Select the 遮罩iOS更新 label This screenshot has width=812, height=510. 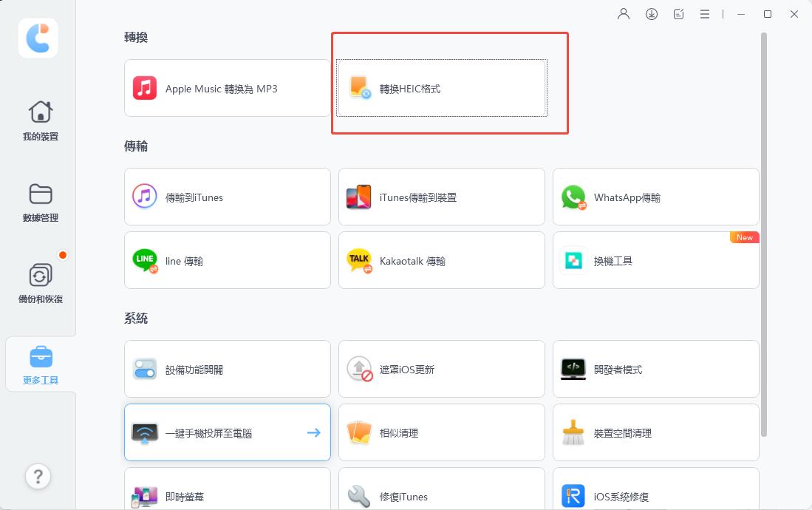coord(407,370)
